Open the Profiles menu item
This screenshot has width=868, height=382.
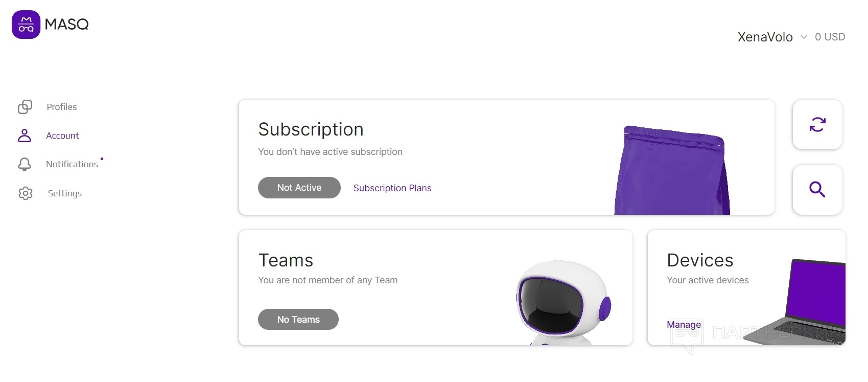click(62, 107)
